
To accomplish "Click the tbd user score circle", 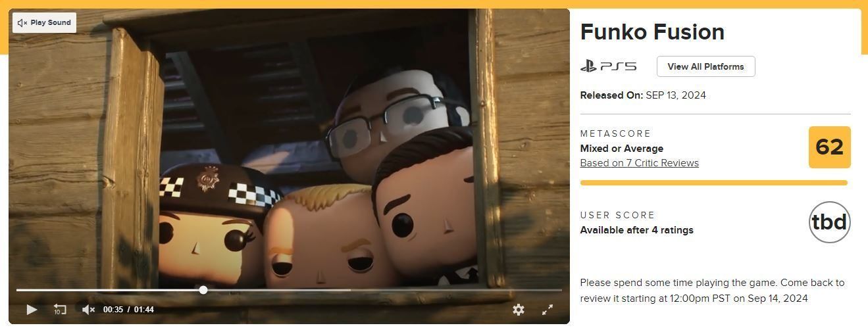I will tap(829, 222).
